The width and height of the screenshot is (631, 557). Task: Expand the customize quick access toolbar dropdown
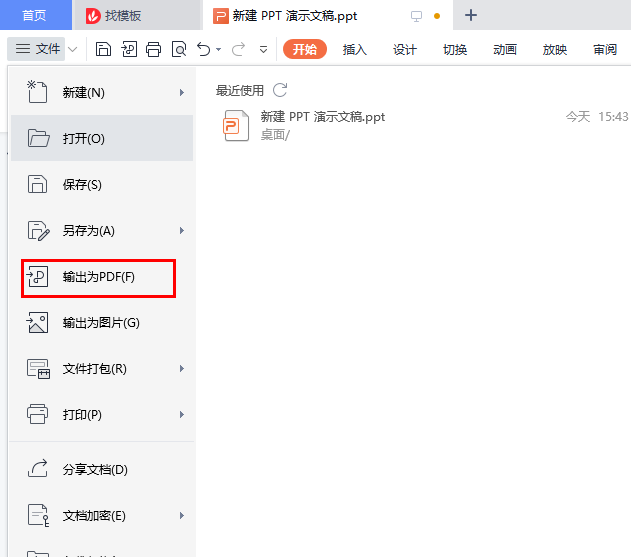[x=264, y=50]
